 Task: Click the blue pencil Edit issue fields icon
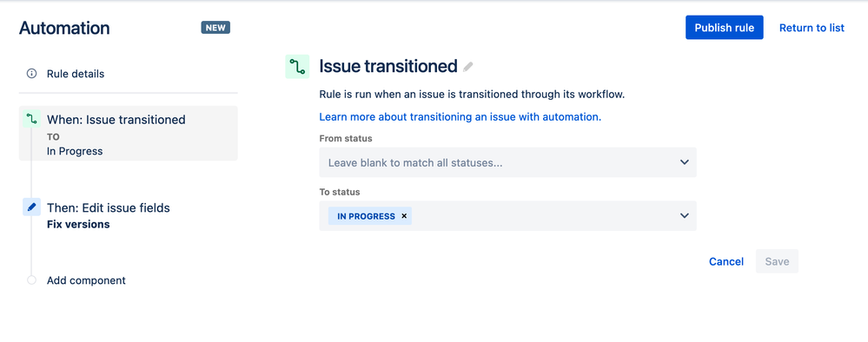tap(31, 207)
